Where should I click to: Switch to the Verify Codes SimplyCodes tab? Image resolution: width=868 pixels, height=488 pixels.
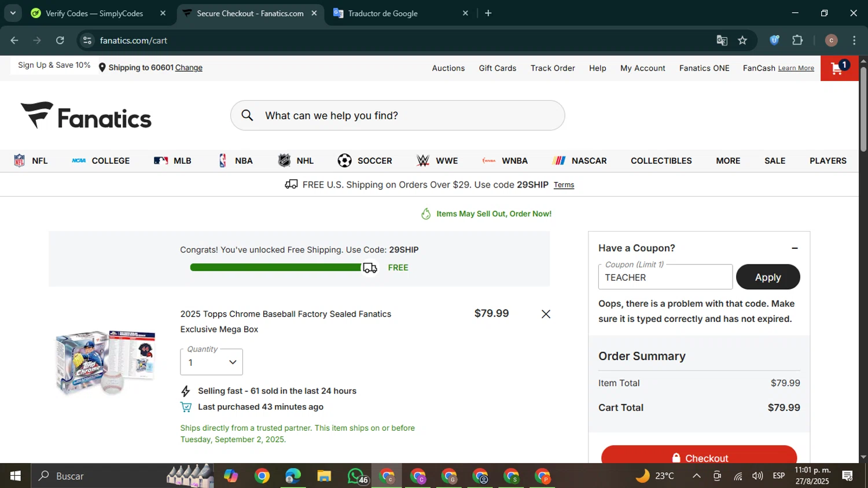tap(98, 13)
